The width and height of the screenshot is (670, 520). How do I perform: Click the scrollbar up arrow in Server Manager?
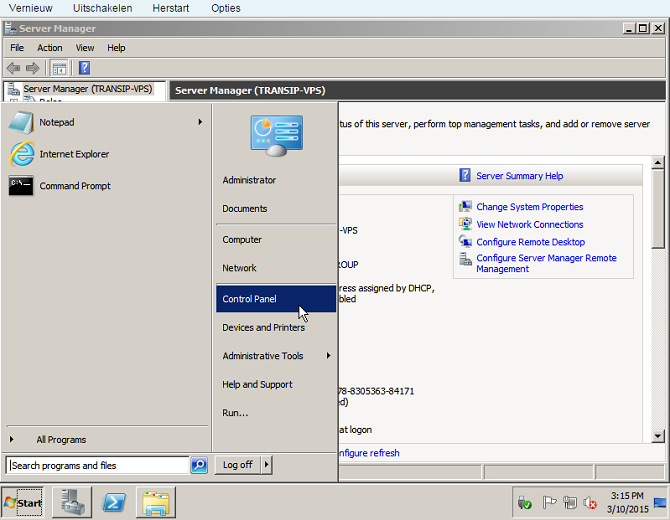click(658, 162)
